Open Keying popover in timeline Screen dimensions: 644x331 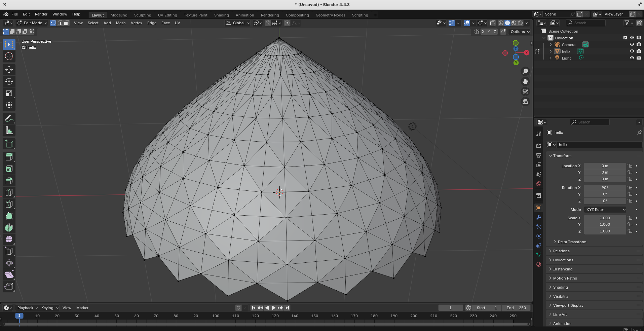(x=49, y=308)
